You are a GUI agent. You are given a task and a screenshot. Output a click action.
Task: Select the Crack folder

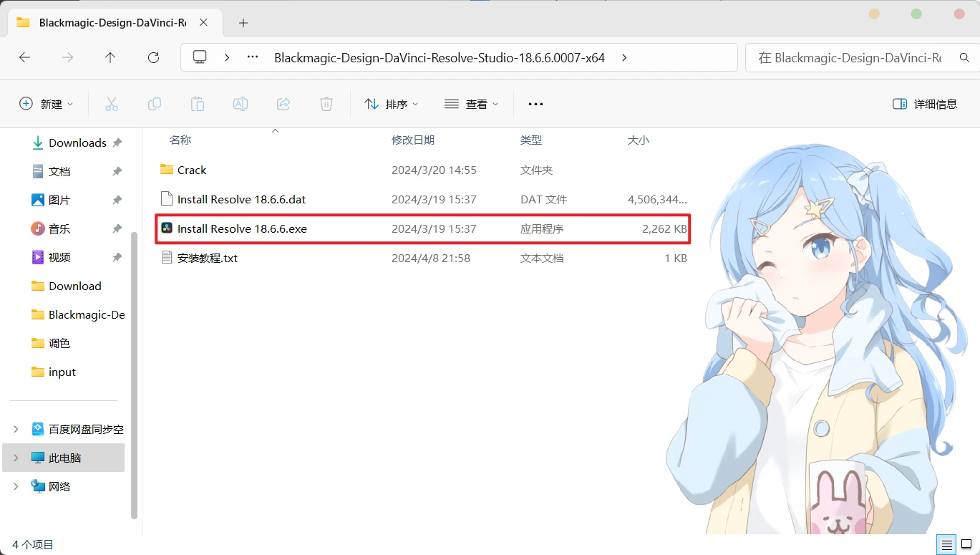tap(423, 170)
